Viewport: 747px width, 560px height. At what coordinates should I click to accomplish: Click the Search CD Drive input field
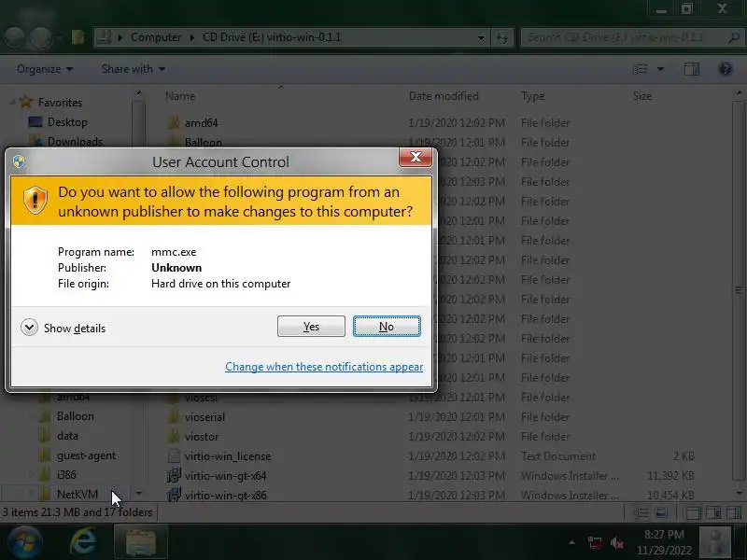pos(624,37)
